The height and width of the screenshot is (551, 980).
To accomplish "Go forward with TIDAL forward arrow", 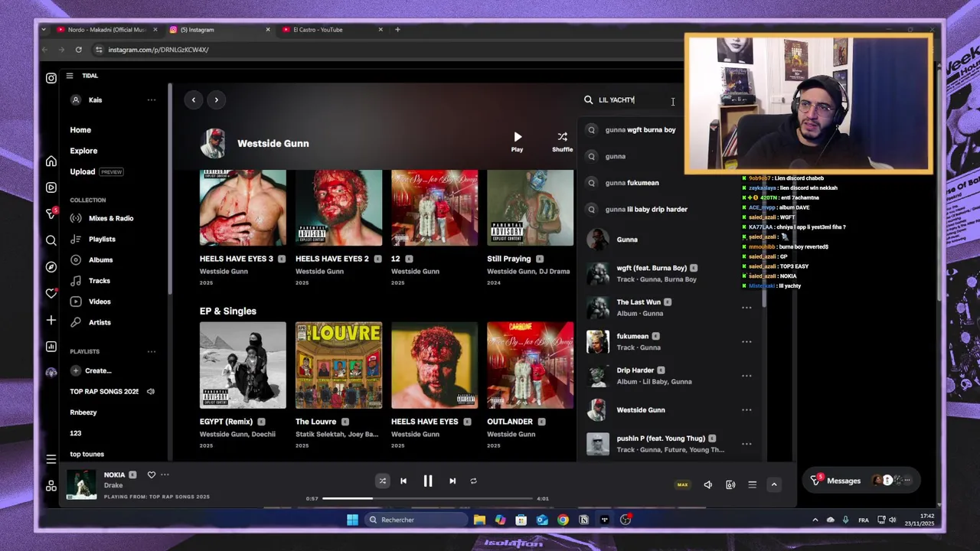I will tap(217, 99).
